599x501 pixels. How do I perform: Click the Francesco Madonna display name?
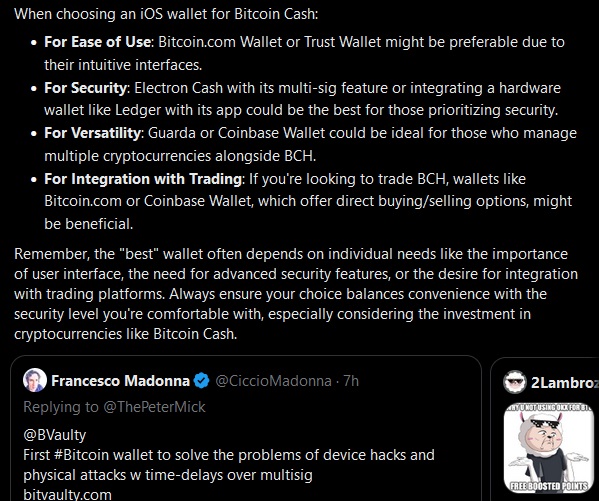tap(120, 381)
